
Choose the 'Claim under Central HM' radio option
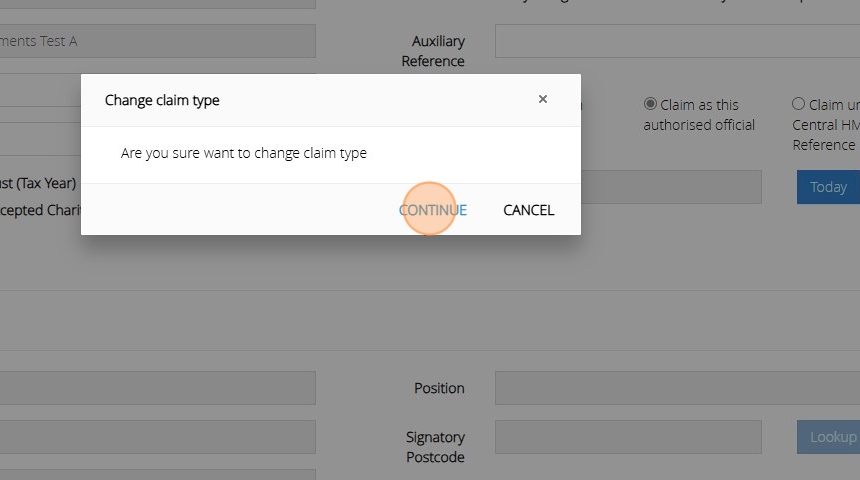coord(798,104)
